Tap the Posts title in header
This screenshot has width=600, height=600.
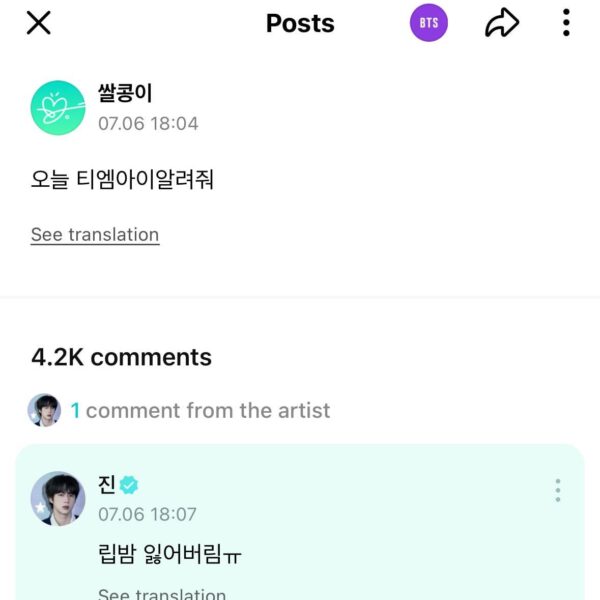(300, 23)
